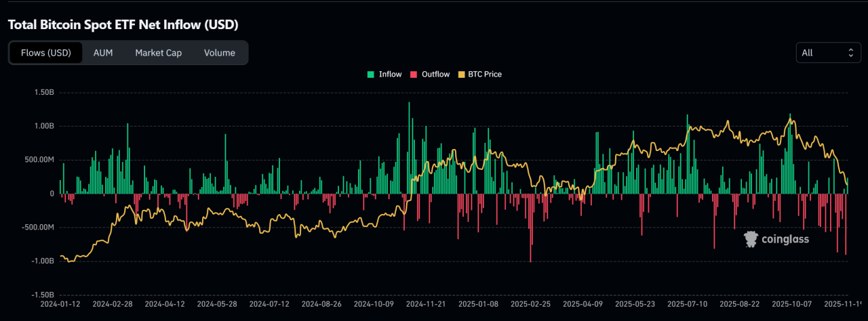Screen dimensions: 868x321
Task: Click the 2024-11-21 x-axis date label
Action: (426, 305)
